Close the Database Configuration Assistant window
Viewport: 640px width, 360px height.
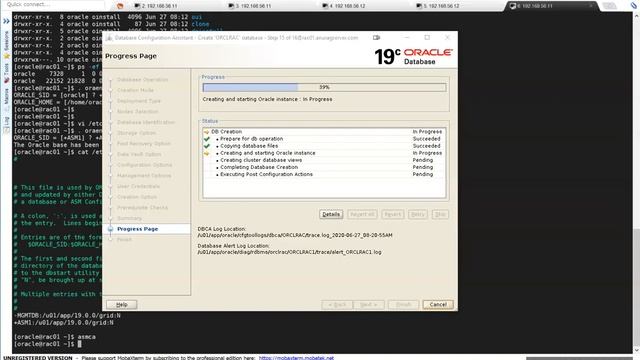[x=447, y=38]
